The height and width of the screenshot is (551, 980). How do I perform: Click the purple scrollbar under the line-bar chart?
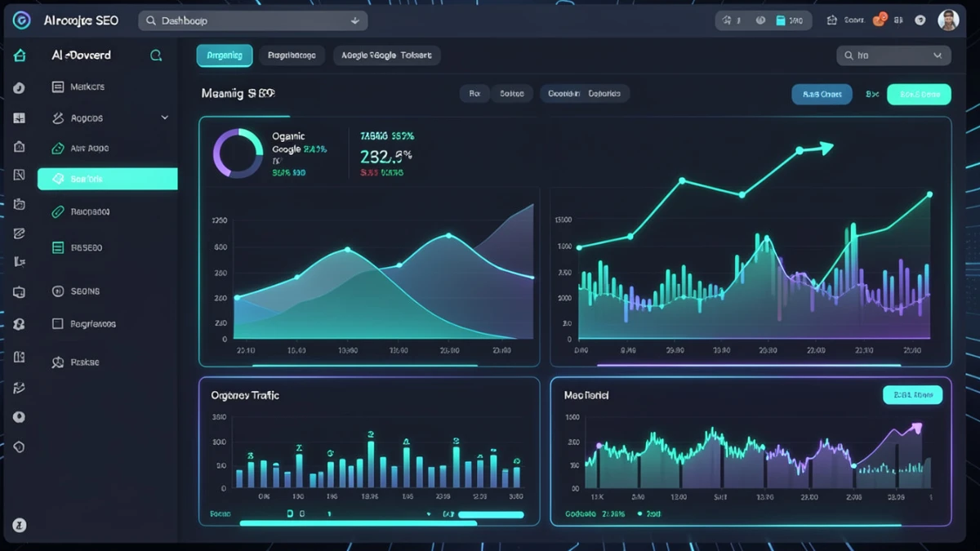pyautogui.click(x=750, y=365)
